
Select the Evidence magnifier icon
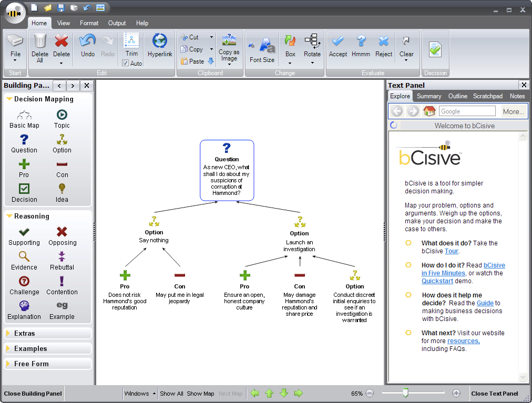[24, 256]
